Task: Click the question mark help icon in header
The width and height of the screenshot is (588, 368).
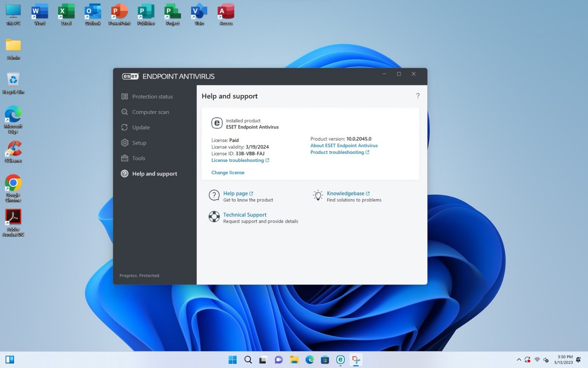Action: click(418, 96)
